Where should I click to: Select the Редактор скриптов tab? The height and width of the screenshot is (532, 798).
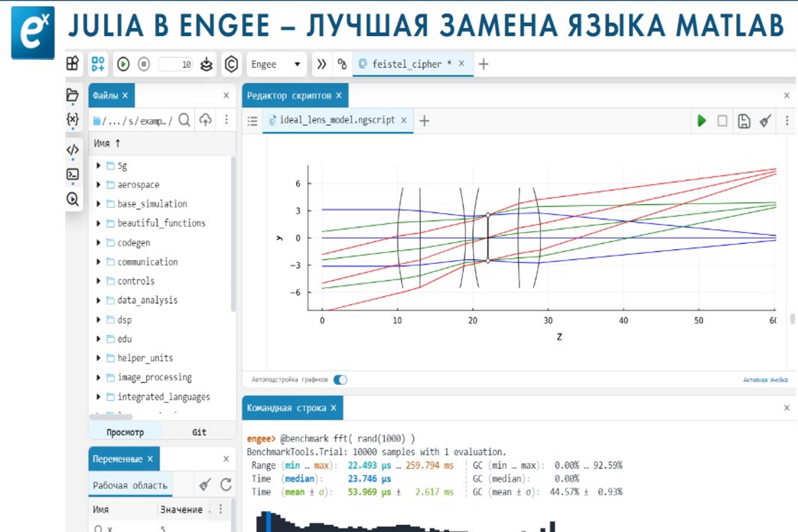295,96
